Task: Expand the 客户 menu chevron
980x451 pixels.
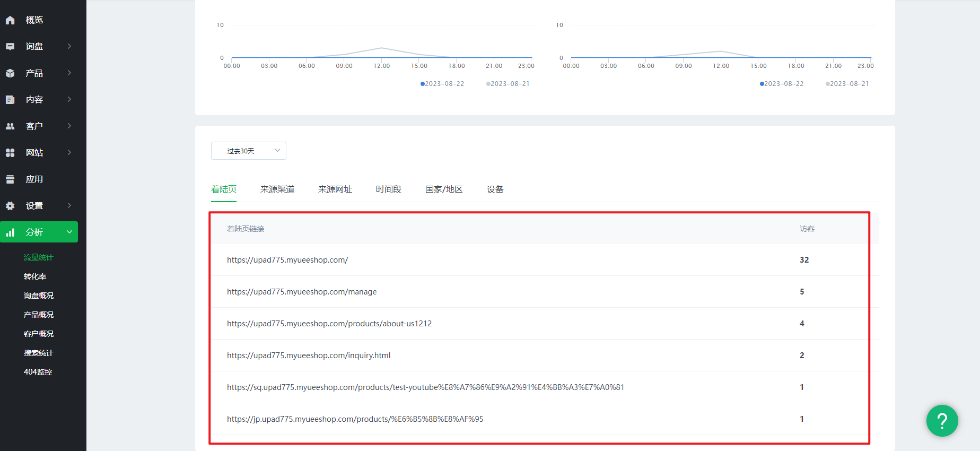Action: 69,126
